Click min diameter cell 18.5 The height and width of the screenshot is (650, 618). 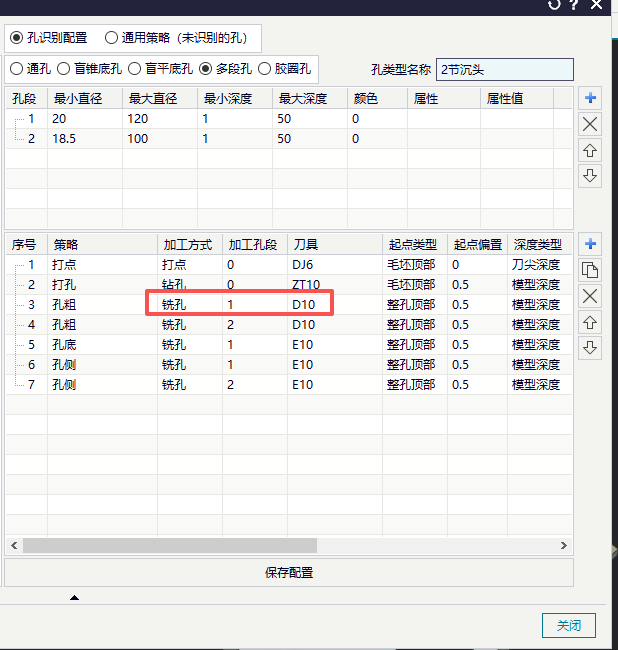click(85, 139)
